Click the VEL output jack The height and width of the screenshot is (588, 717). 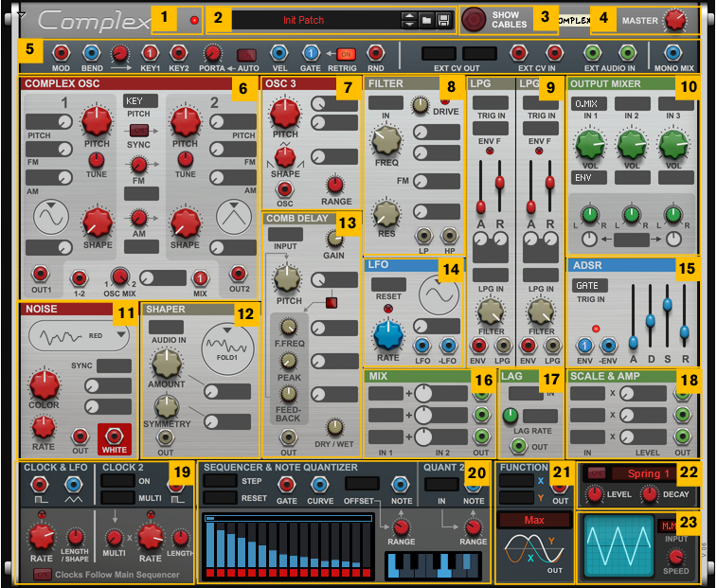(x=278, y=53)
